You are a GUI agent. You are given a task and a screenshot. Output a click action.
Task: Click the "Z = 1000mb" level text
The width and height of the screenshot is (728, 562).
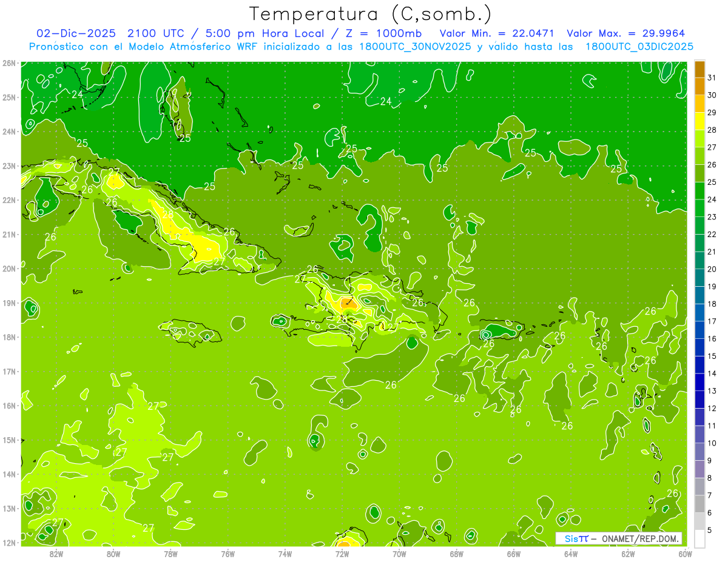(383, 33)
